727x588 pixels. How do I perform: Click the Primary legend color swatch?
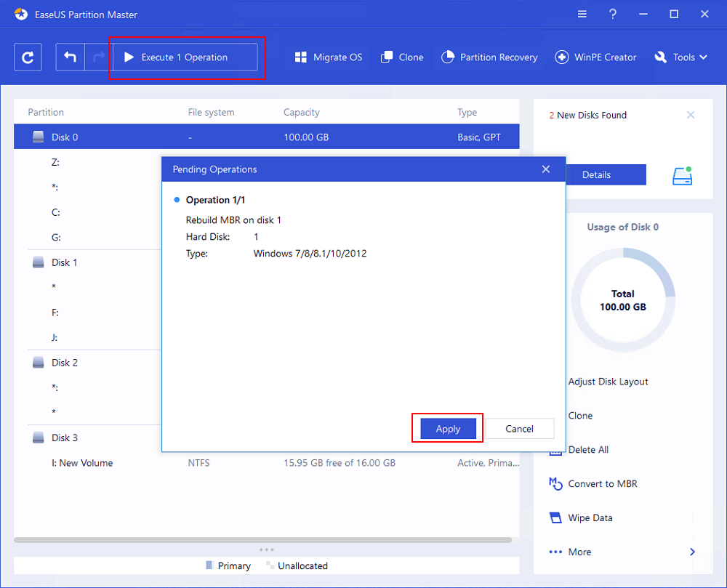(209, 565)
